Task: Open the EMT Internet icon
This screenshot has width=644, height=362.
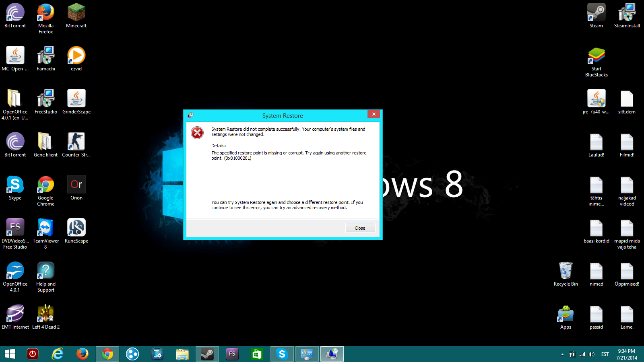Action: [x=15, y=317]
